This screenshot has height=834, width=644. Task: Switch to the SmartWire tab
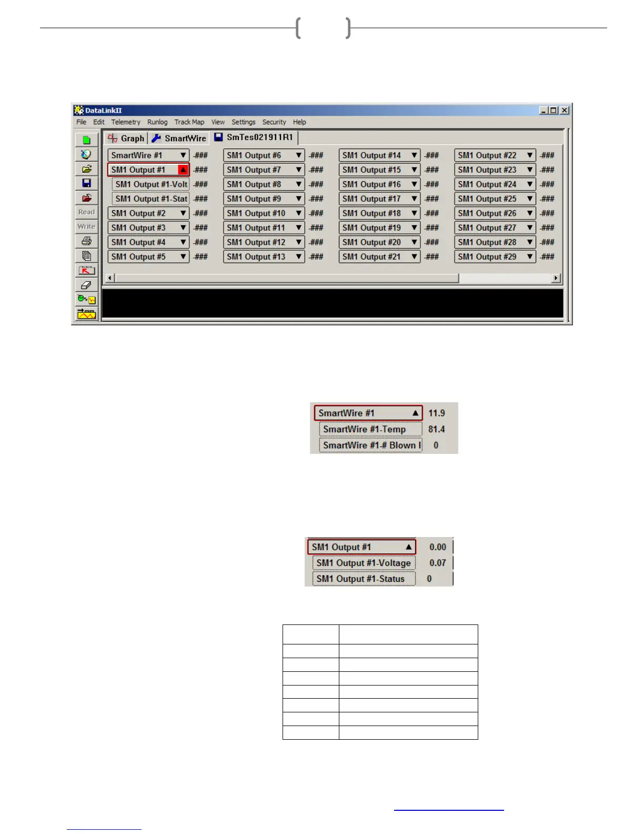click(179, 138)
